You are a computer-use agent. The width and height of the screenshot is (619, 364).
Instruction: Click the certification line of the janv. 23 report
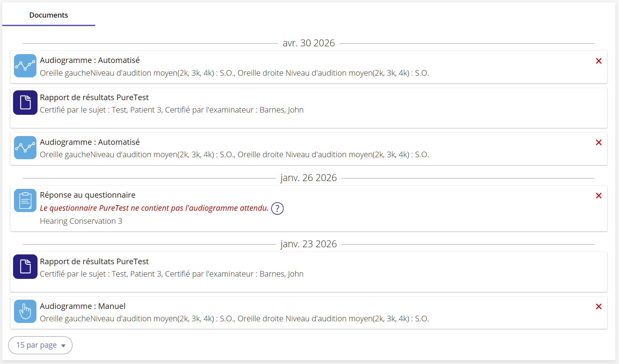(172, 274)
